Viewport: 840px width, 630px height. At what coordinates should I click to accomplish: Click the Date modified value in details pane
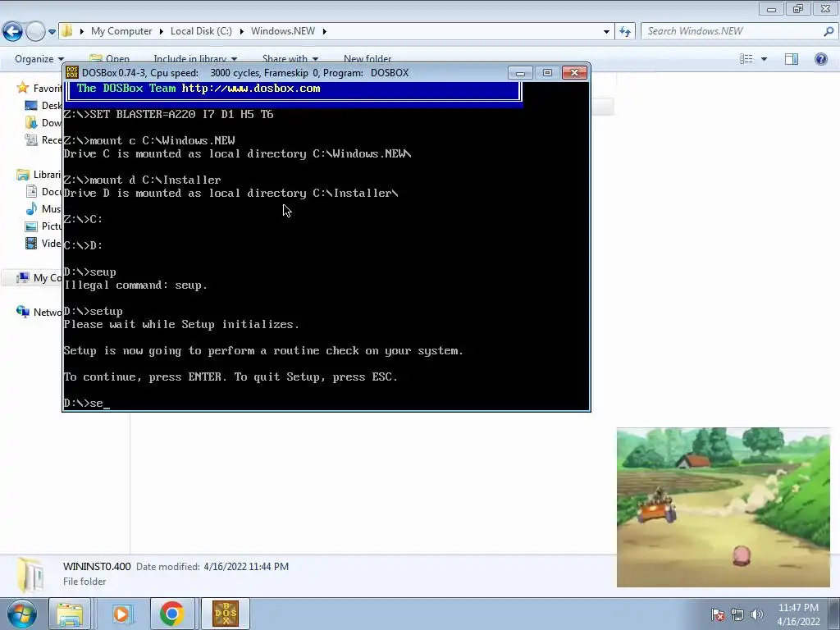(x=246, y=567)
